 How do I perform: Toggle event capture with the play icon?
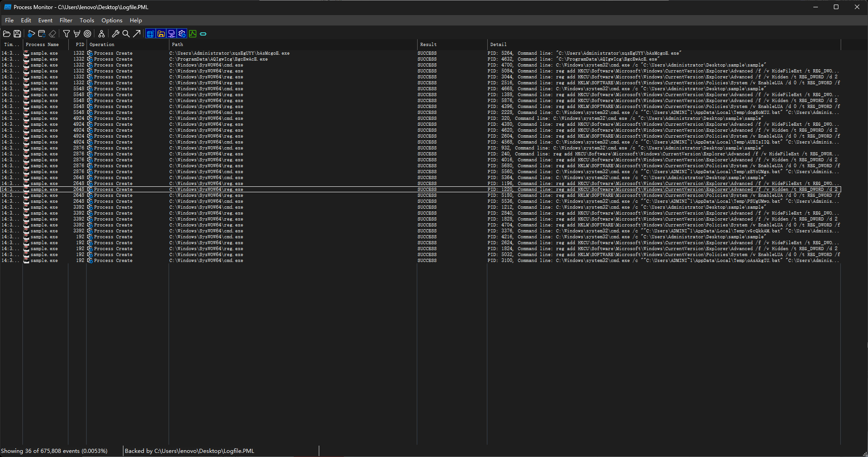[31, 34]
